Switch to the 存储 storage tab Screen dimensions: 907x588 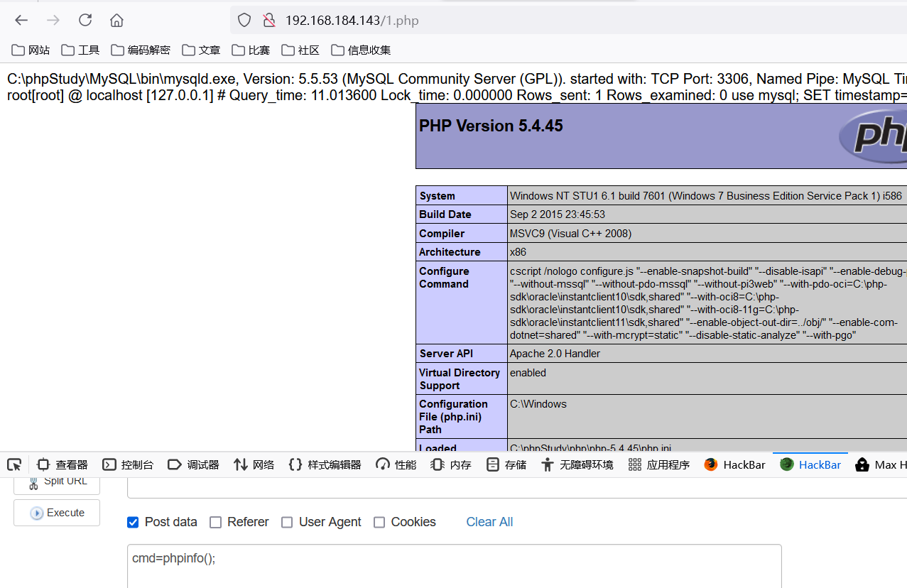tap(506, 464)
